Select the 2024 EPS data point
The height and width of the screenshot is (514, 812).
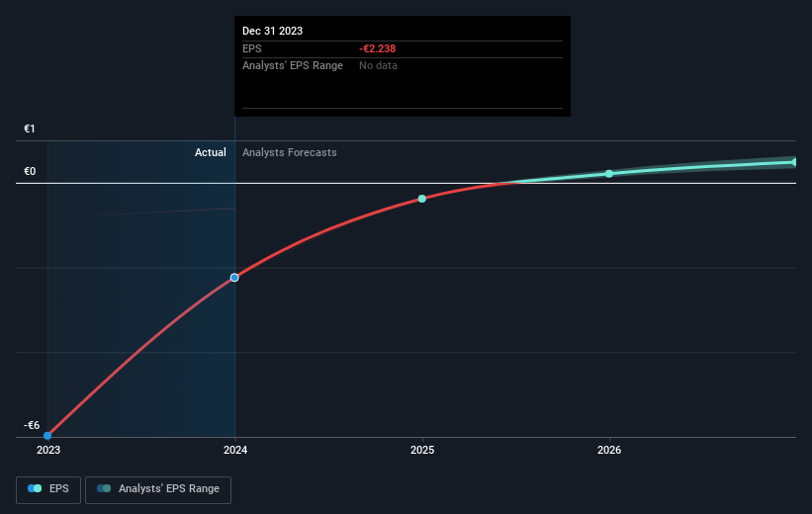click(234, 278)
